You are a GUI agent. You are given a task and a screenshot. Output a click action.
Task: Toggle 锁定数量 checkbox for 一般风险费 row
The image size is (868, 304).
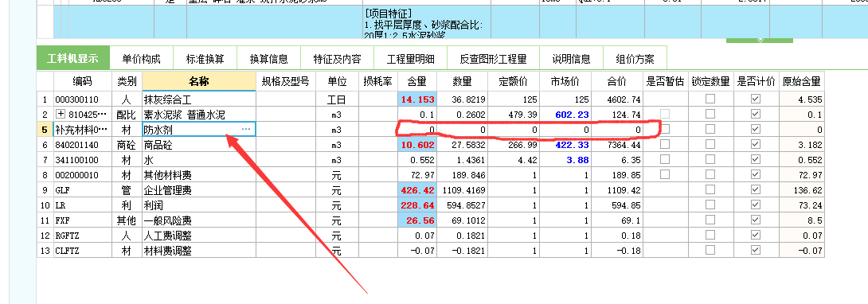click(710, 220)
